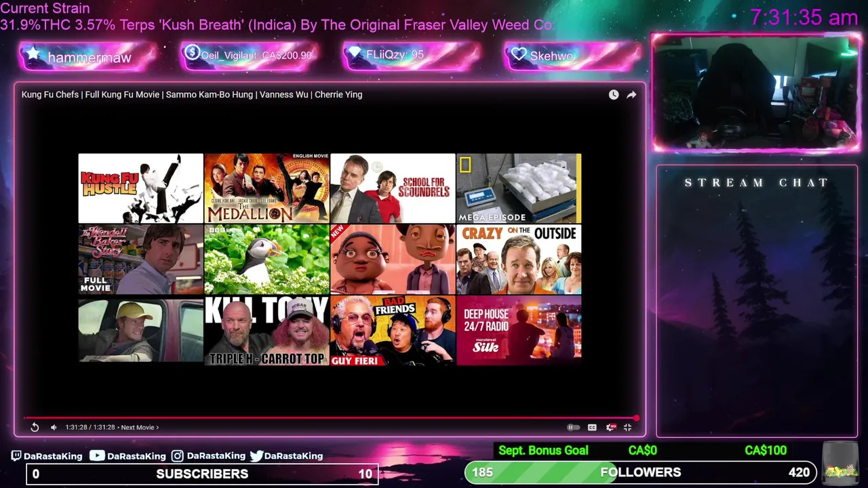
Task: Click the CA$0 current goal amount
Action: tap(642, 451)
